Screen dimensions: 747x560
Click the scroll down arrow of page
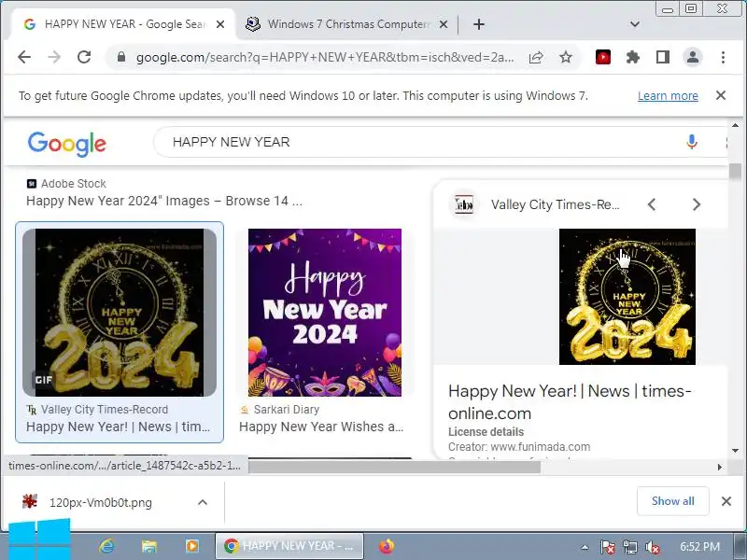click(736, 451)
